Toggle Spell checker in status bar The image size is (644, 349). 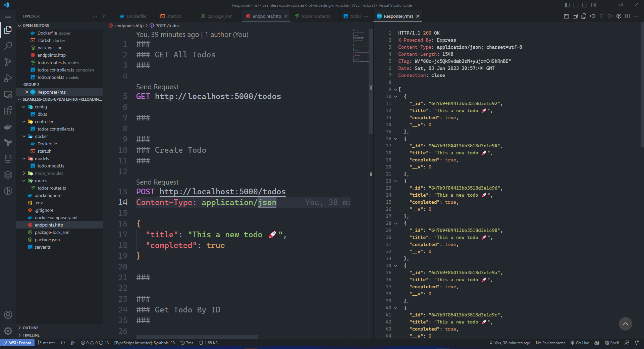(612, 343)
